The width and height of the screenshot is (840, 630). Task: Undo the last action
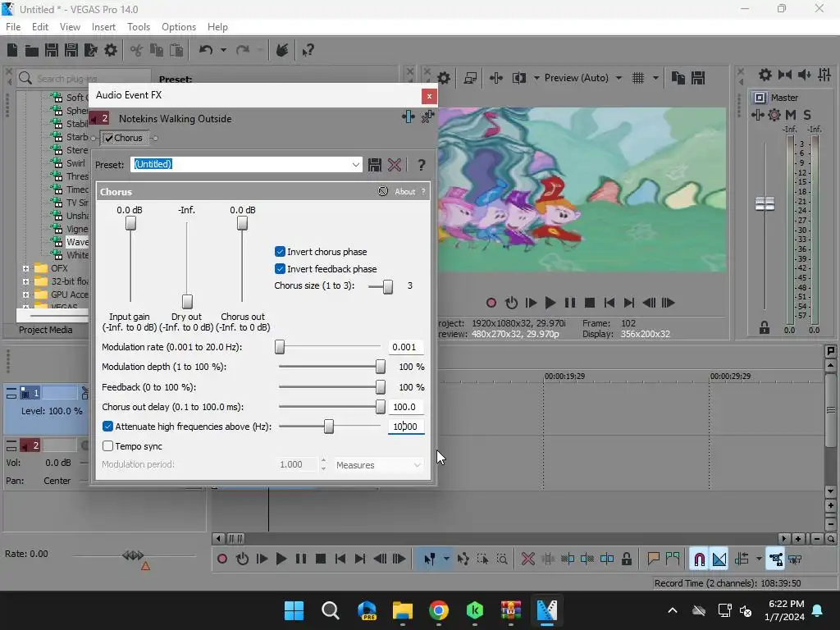(206, 50)
